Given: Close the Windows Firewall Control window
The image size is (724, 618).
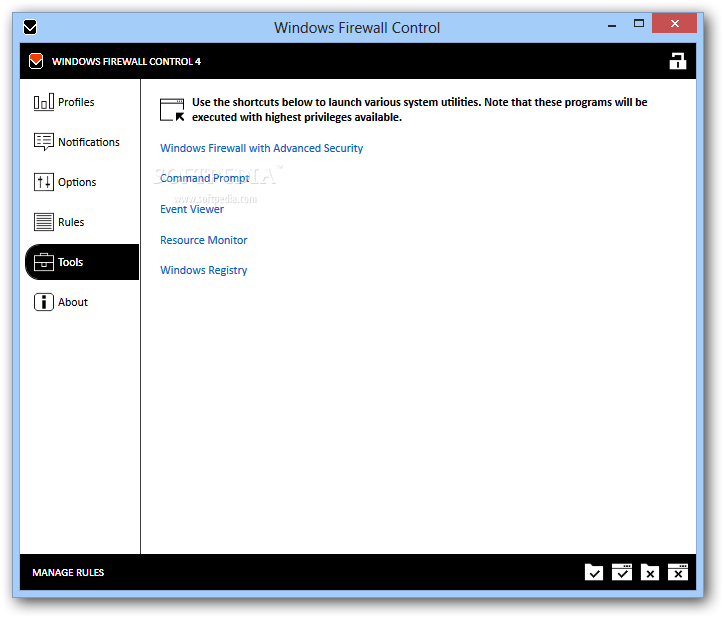Looking at the screenshot, I should [x=675, y=24].
